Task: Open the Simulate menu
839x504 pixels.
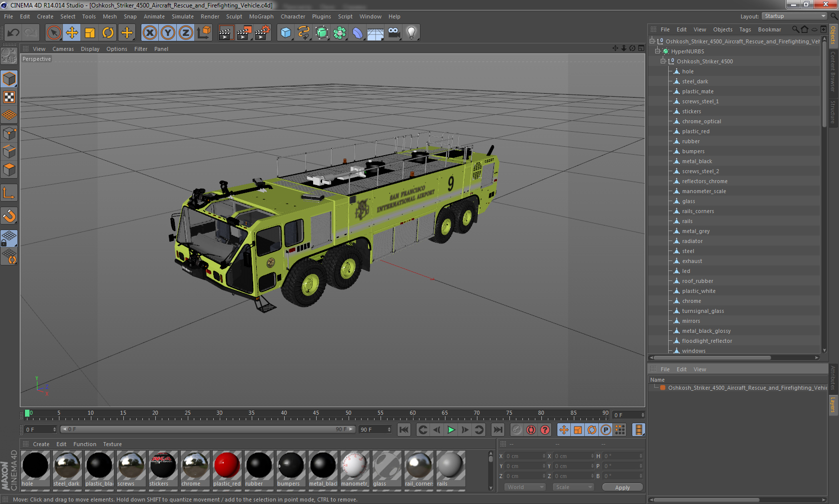Action: [x=183, y=16]
